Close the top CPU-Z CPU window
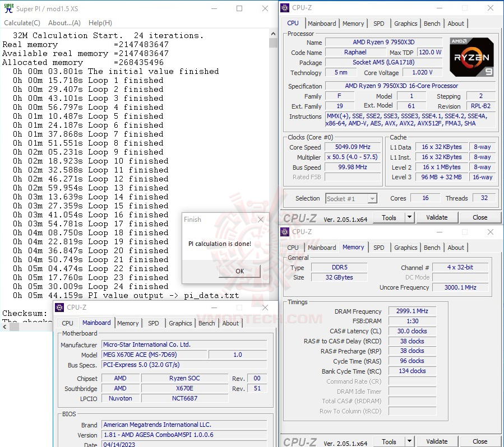504x447 pixels. point(491,8)
